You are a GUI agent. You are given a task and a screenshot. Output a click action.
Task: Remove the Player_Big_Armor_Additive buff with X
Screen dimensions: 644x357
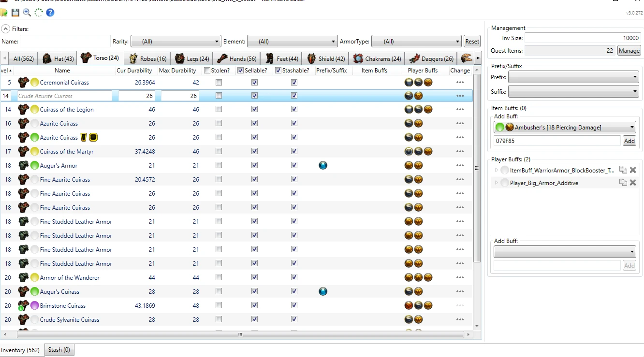tap(633, 183)
